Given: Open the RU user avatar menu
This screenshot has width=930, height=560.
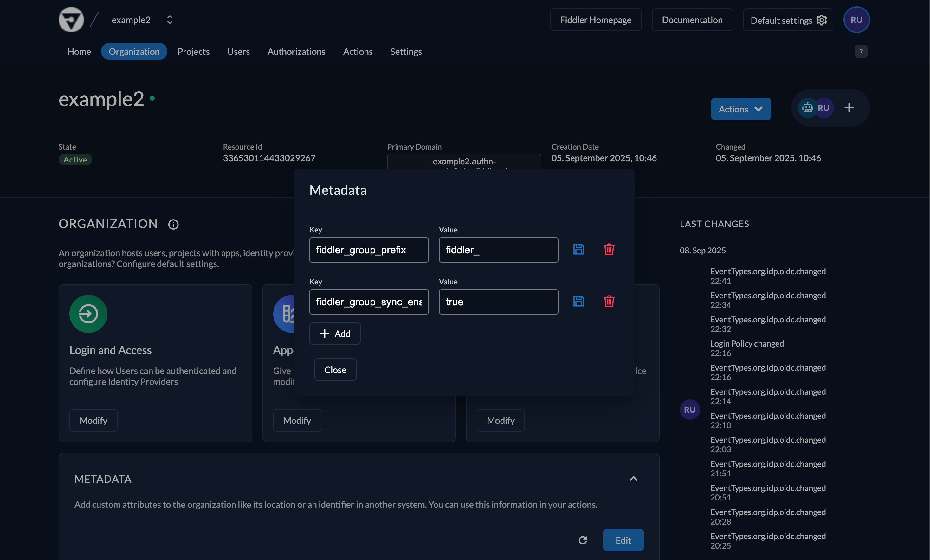Looking at the screenshot, I should pos(856,20).
